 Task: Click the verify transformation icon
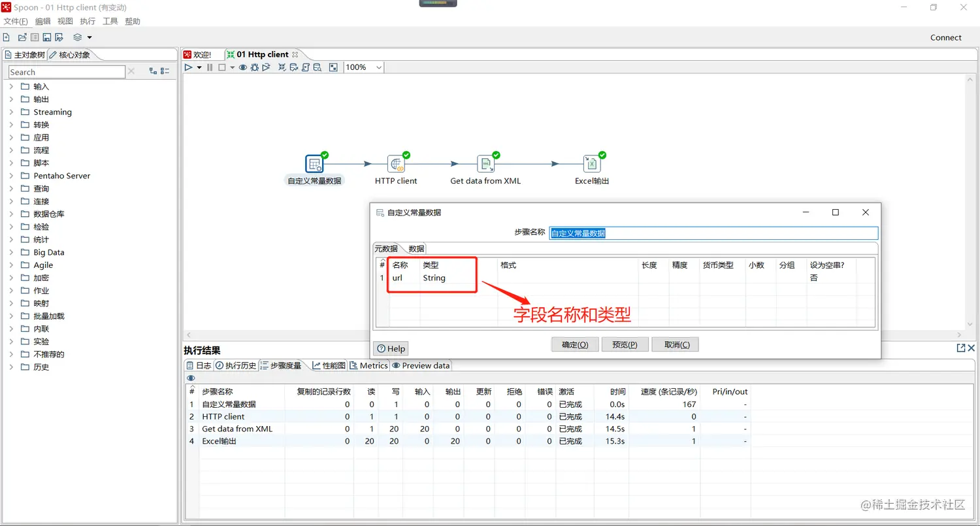click(x=282, y=67)
